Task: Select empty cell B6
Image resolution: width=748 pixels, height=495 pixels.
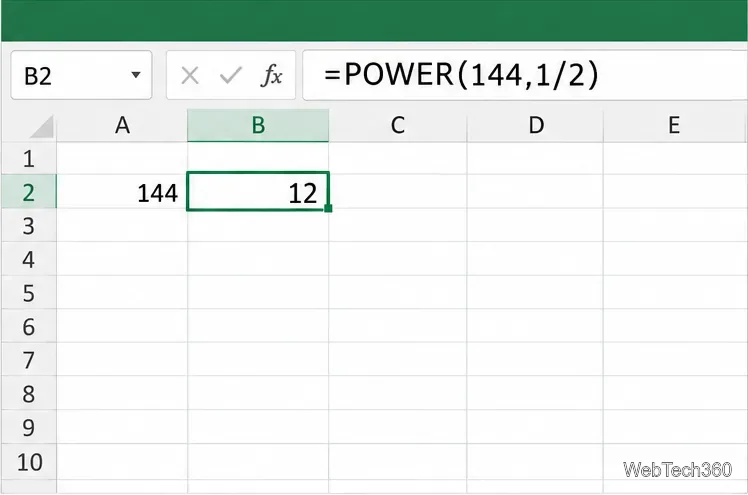Action: tap(258, 326)
